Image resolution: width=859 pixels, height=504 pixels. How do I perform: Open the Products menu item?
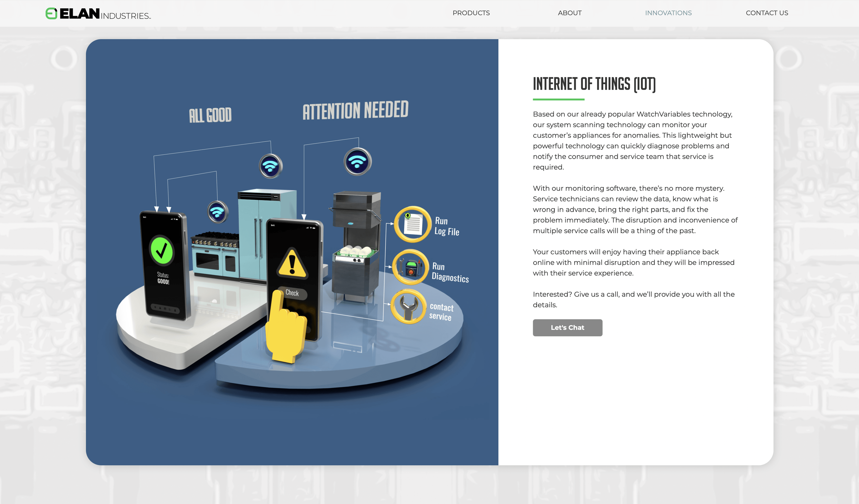[471, 13]
